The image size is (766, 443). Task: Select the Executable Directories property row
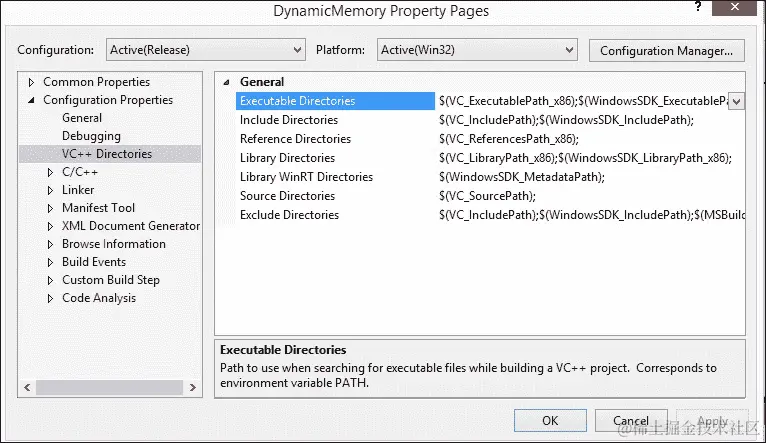click(x=335, y=101)
